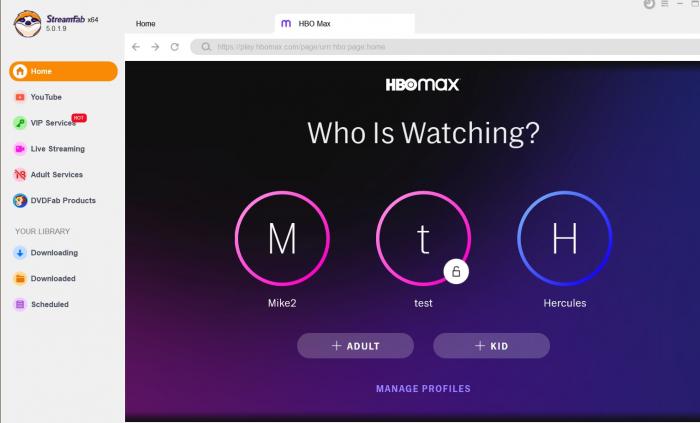Click the browser forward arrow

[155, 47]
